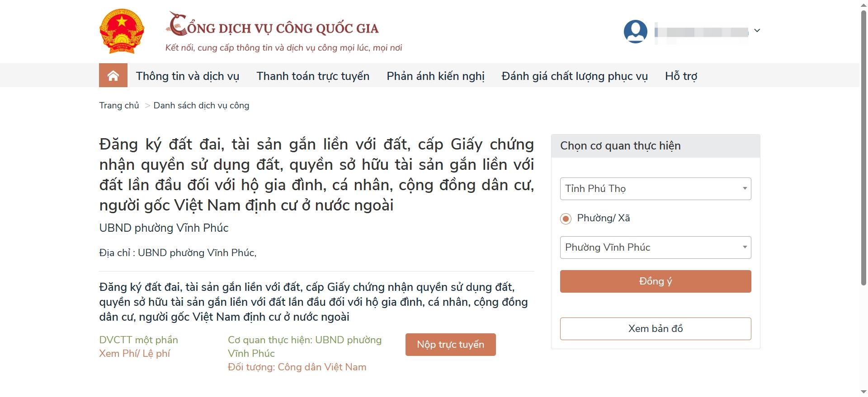868x397 pixels.
Task: Click the home icon in the navigation bar
Action: point(113,75)
